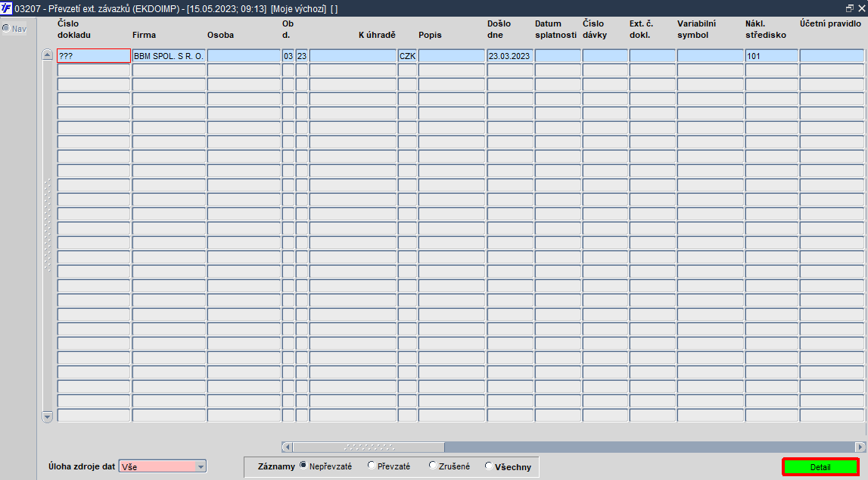Image resolution: width=868 pixels, height=480 pixels.
Task: Click the Firma column header
Action: 144,35
